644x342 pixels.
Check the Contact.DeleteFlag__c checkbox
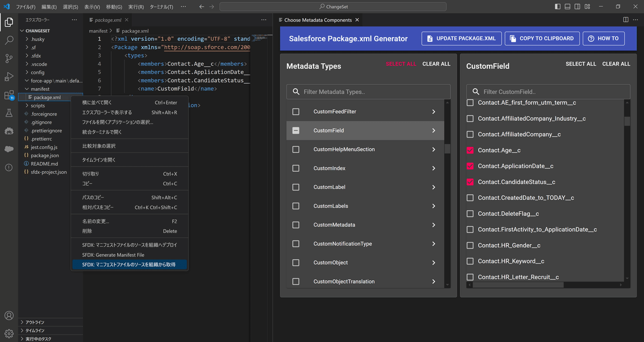point(470,214)
